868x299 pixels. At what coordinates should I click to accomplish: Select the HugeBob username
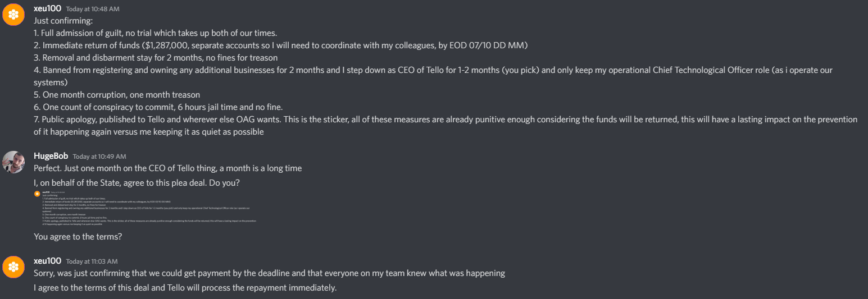click(51, 156)
